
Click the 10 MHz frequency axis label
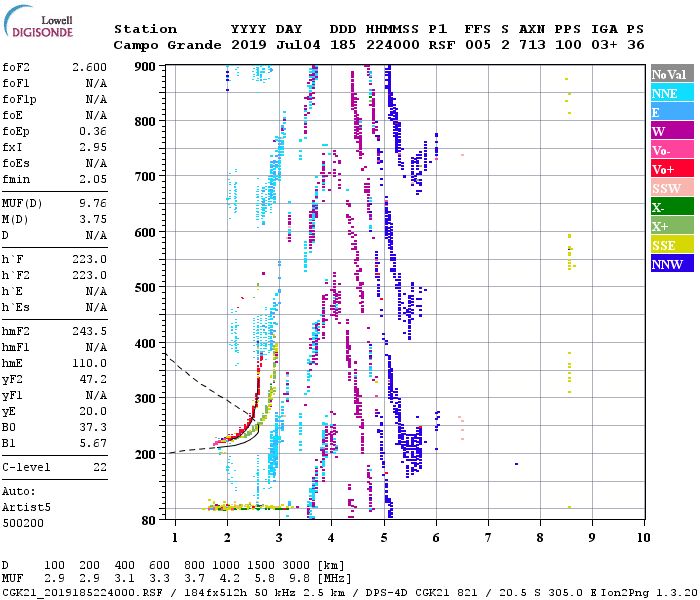pos(643,538)
